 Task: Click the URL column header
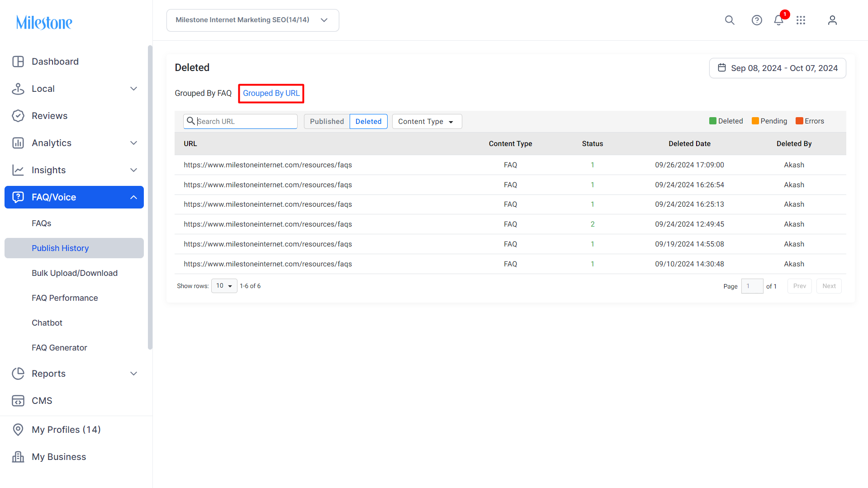pos(190,144)
